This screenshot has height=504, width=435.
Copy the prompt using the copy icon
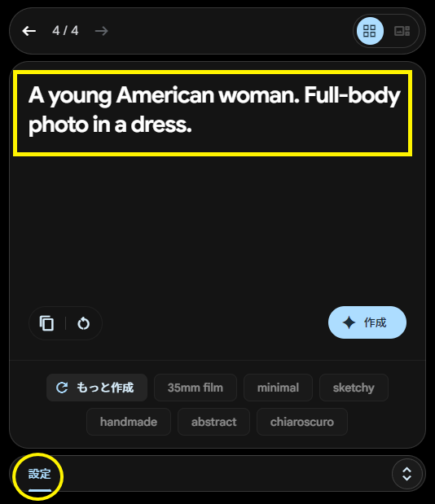47,323
